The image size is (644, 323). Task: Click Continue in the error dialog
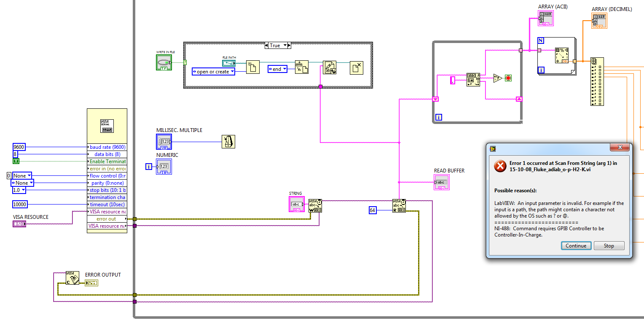576,246
